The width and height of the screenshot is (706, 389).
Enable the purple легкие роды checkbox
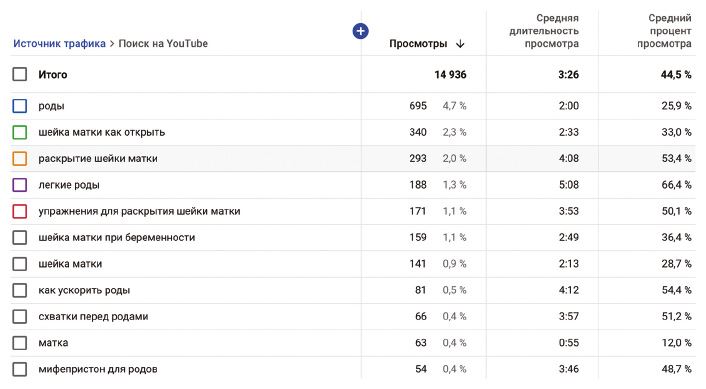pos(20,185)
